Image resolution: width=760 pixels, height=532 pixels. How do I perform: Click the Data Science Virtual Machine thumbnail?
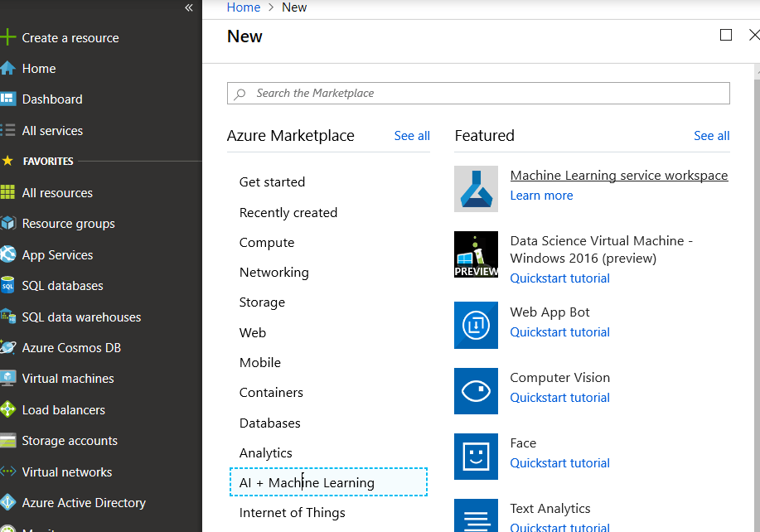pos(475,254)
